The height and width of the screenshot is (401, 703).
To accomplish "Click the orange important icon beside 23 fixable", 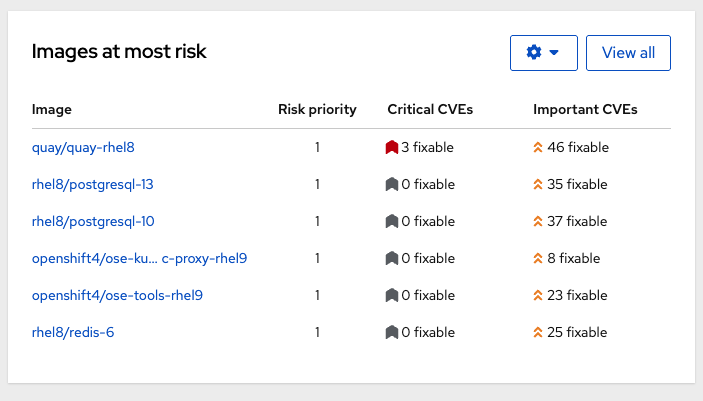I will 538,295.
